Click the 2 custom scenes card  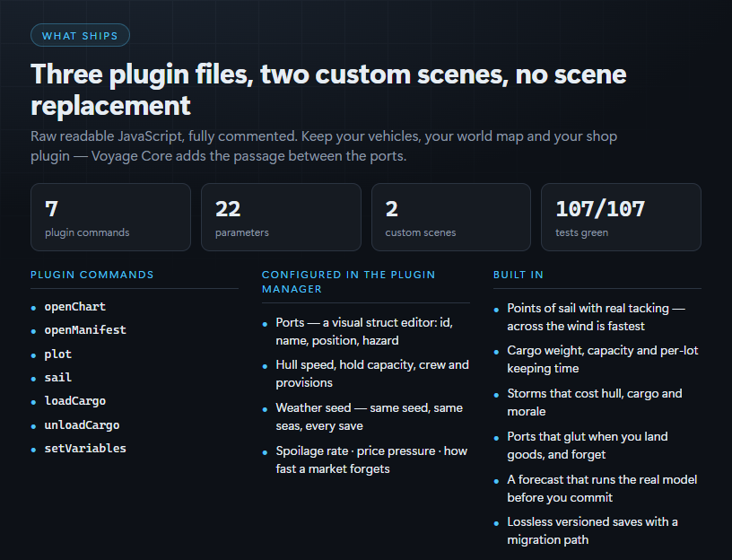coord(451,217)
